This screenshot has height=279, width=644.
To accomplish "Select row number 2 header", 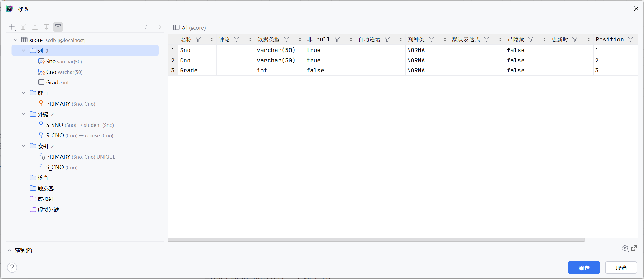I will [x=173, y=60].
